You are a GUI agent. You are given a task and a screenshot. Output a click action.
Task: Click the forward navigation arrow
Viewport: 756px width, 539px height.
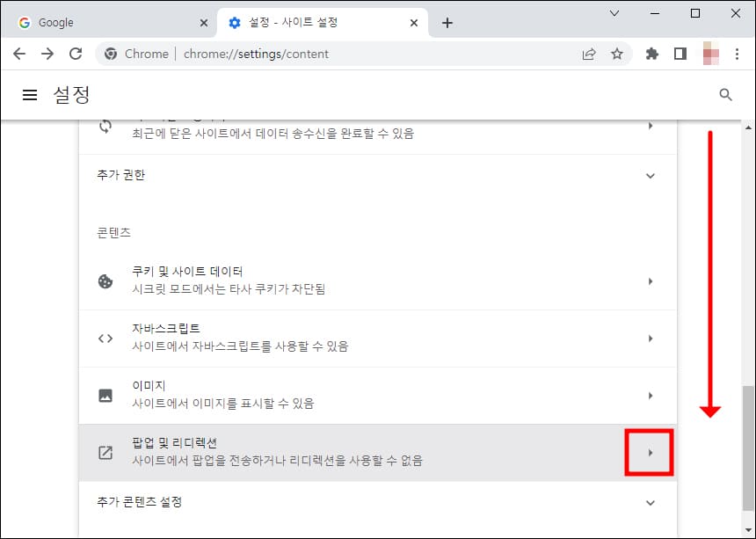(47, 54)
